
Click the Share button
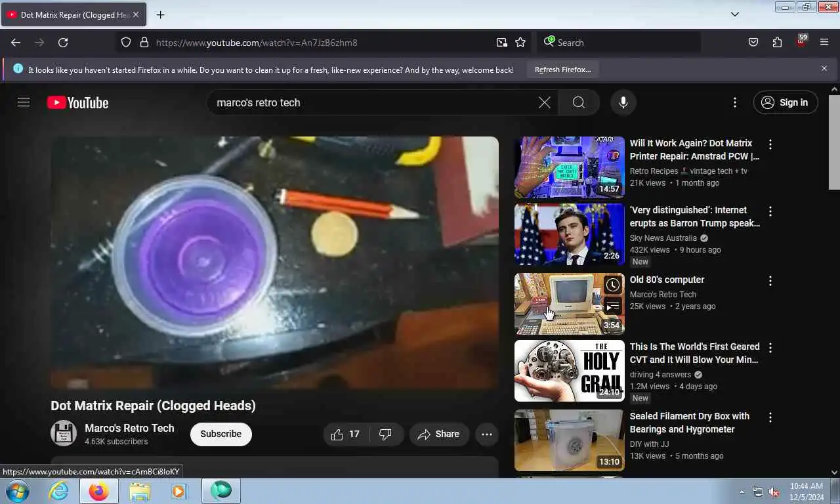coord(439,434)
